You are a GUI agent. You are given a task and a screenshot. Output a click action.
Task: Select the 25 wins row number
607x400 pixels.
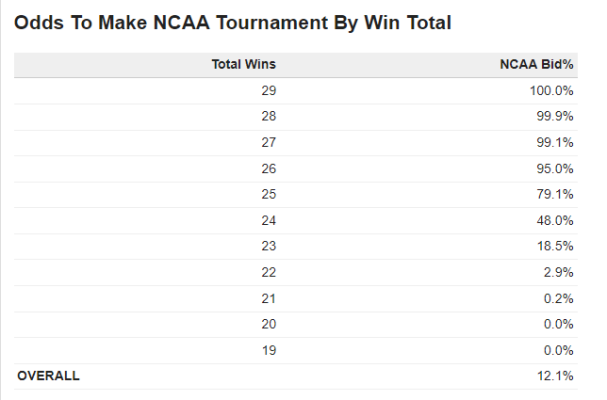click(269, 194)
